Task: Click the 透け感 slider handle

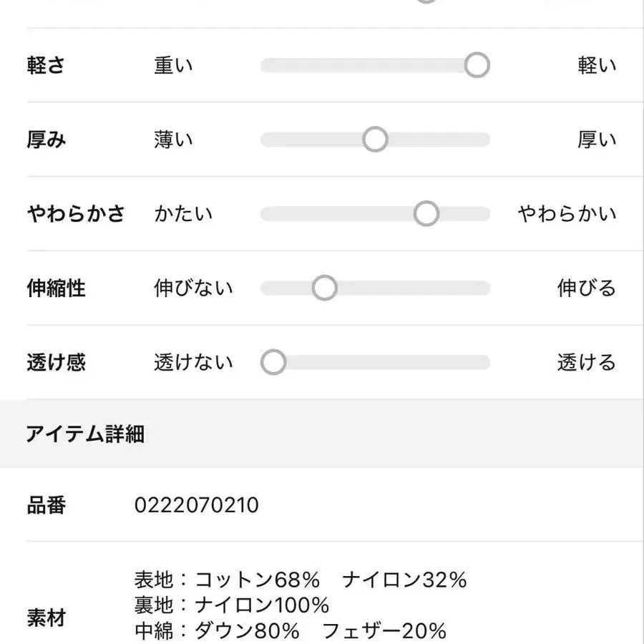Action: coord(273,362)
